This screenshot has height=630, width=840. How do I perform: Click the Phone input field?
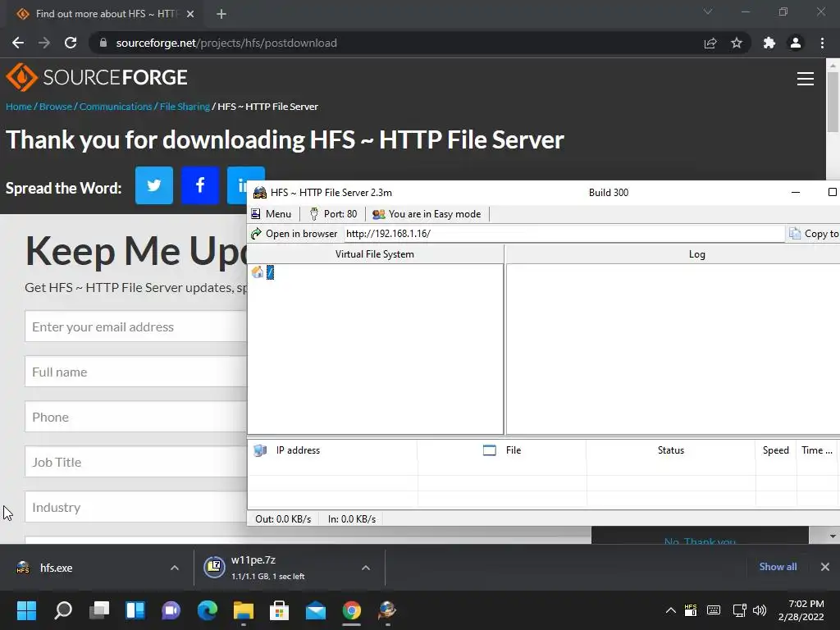(136, 416)
